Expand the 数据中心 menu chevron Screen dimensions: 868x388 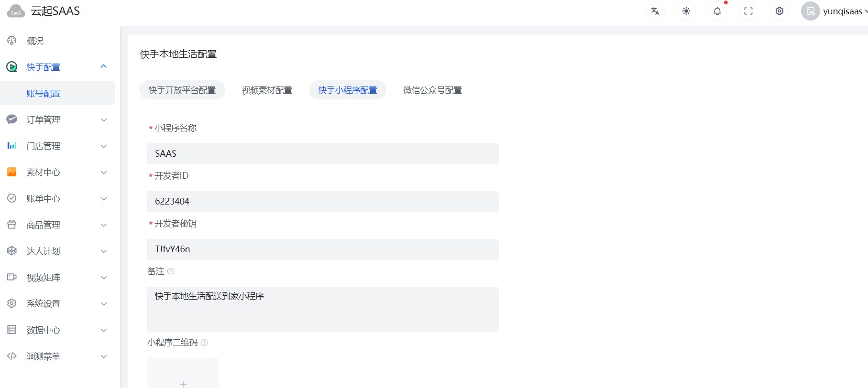(x=104, y=330)
